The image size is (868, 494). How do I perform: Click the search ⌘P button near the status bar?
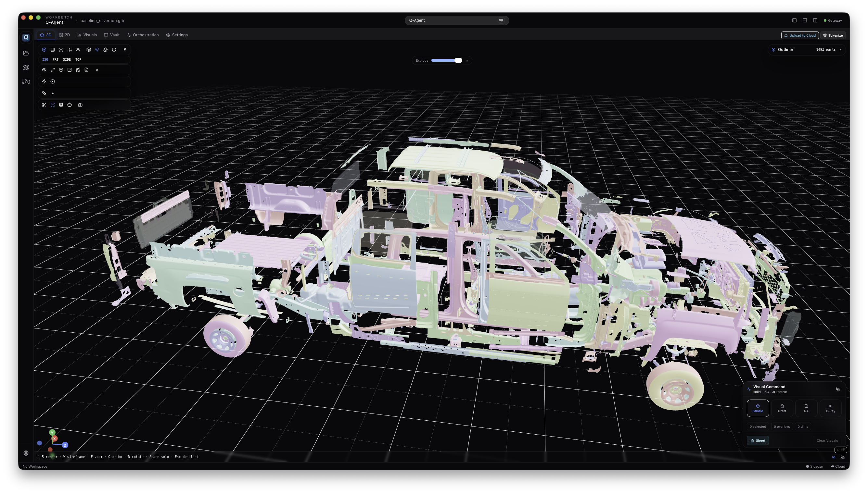pos(840,450)
